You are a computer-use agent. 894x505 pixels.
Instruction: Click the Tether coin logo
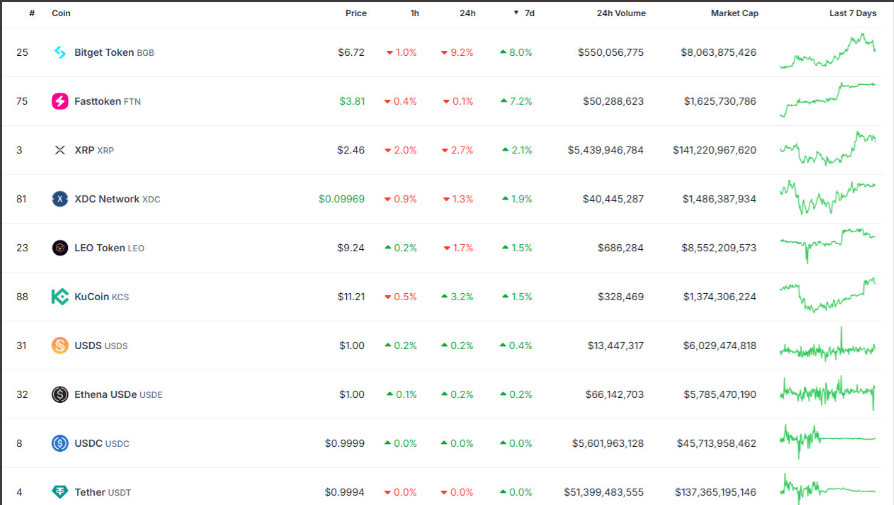[60, 492]
